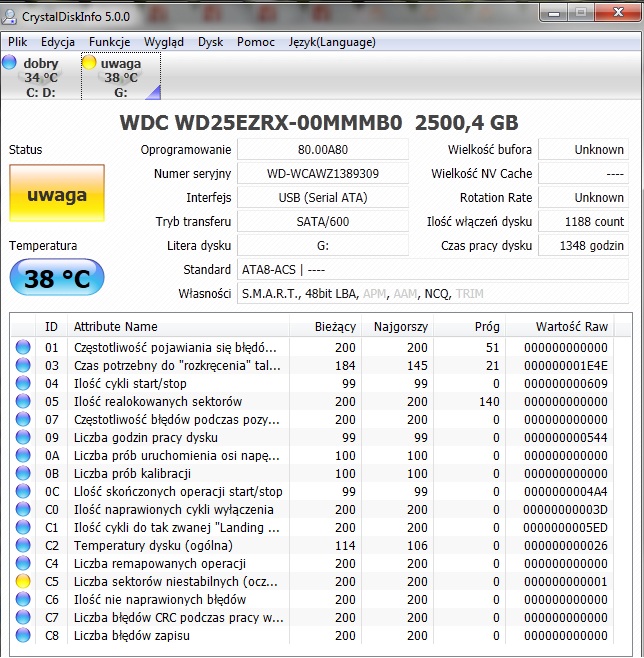Click the Własności features field

[x=433, y=293]
